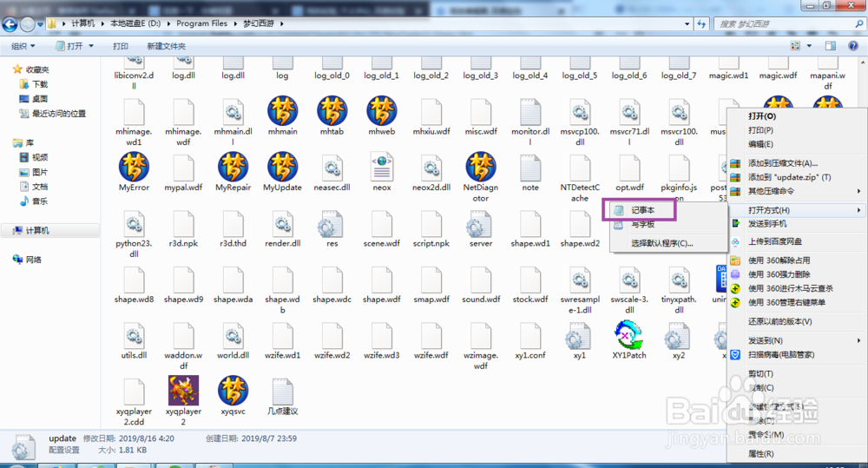
Task: Select the neasec.dll file icon
Action: [x=332, y=168]
